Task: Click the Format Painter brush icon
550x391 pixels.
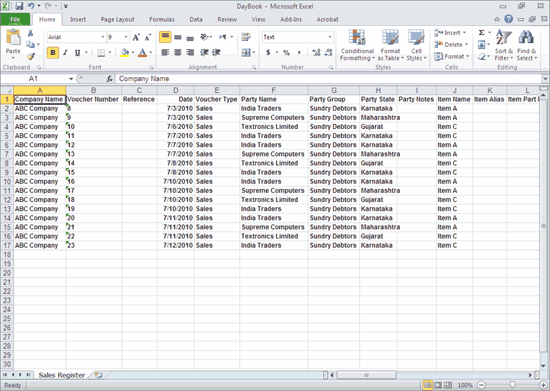Action: (31, 56)
